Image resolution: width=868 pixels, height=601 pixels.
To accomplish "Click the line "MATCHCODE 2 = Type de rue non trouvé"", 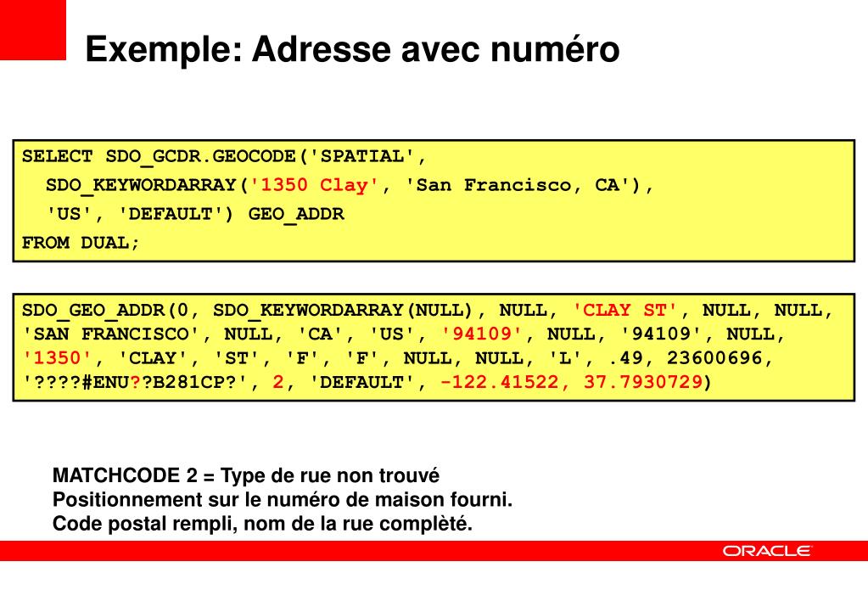I will coord(246,476).
